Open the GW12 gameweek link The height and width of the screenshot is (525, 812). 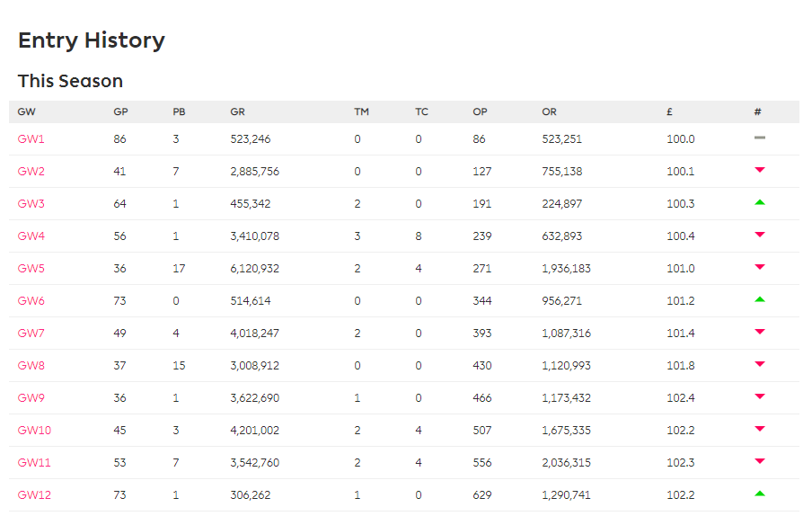(34, 495)
